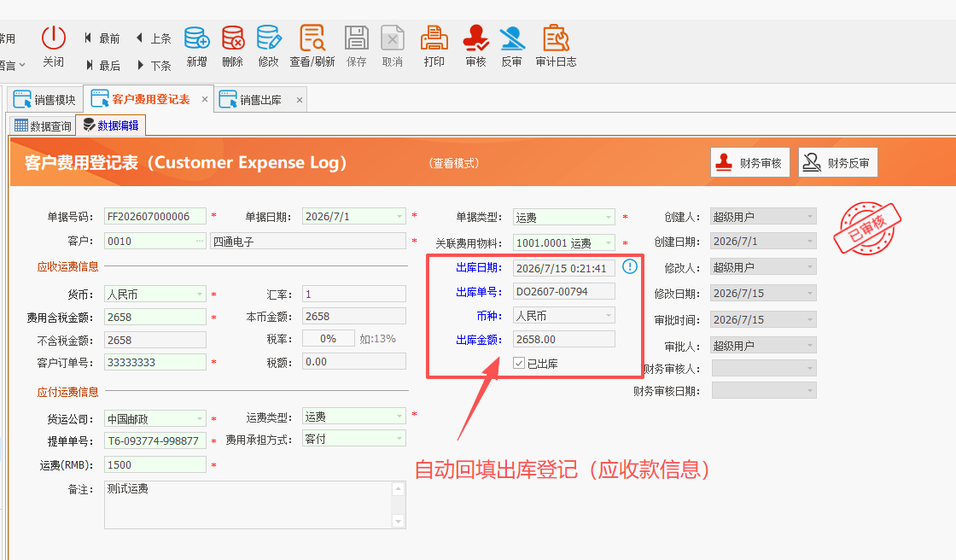The height and width of the screenshot is (560, 956).
Task: Switch to the 销售模块 tab
Action: [44, 99]
